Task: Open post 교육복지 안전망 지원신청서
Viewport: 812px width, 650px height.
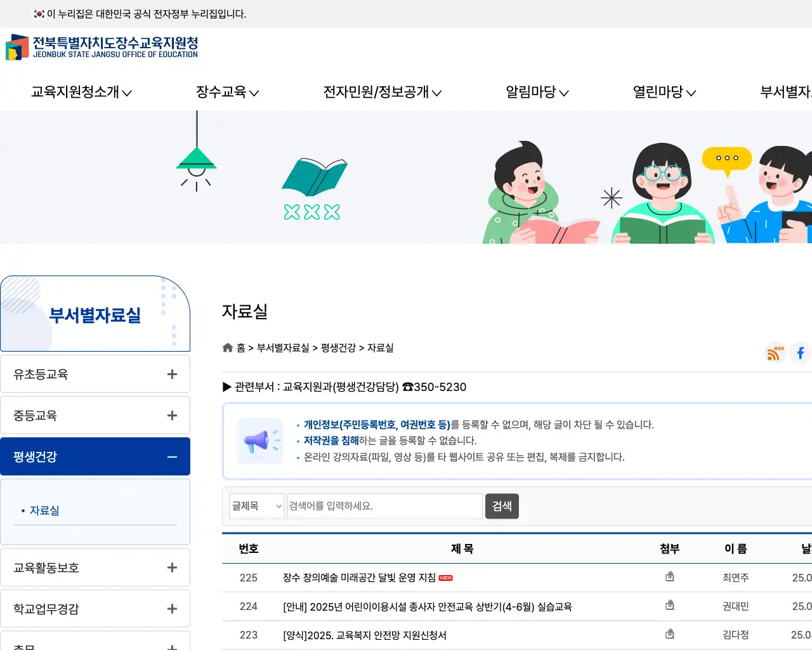Action: click(x=365, y=635)
